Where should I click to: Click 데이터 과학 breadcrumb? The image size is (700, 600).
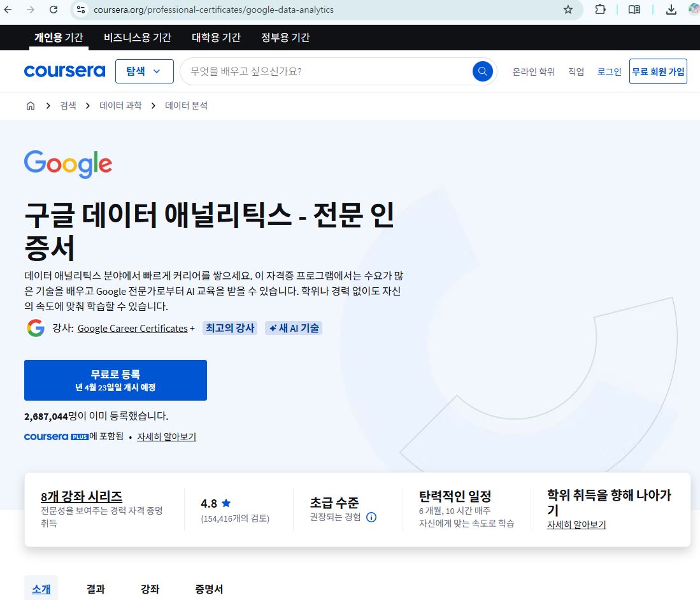pyautogui.click(x=120, y=106)
